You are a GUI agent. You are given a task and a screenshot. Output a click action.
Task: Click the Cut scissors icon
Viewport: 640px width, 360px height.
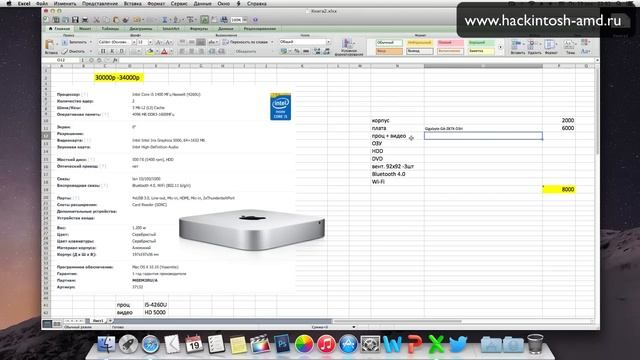[96, 20]
